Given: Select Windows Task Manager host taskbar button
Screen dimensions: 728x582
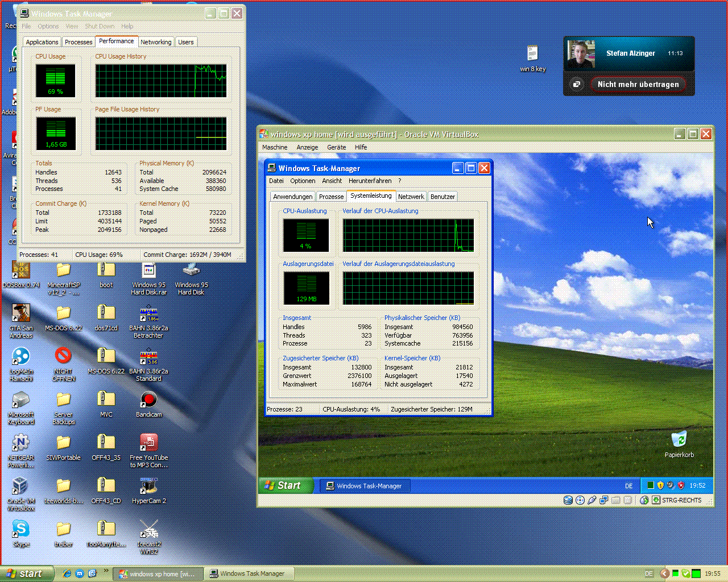Looking at the screenshot, I should coord(249,574).
